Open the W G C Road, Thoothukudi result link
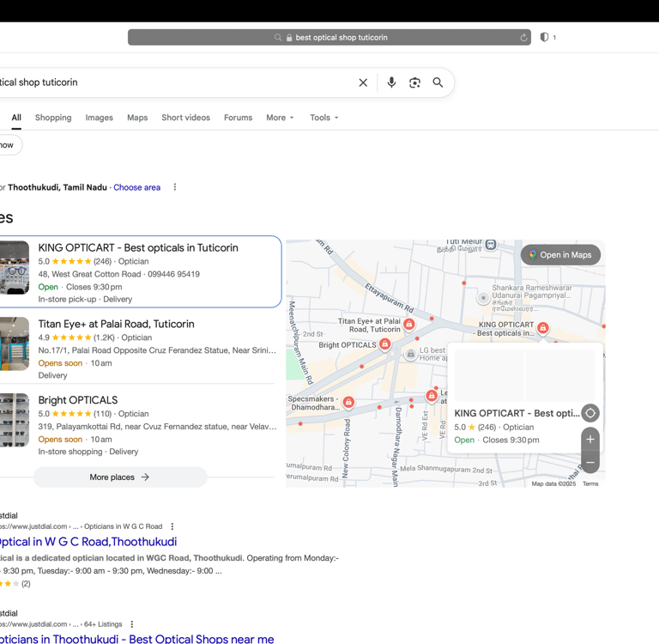This screenshot has height=644, width=659. (x=88, y=542)
